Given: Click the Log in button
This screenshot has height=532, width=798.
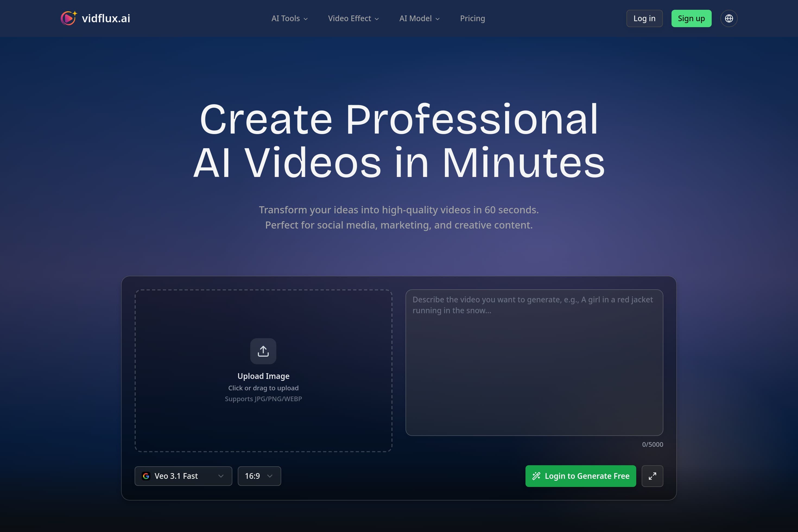Looking at the screenshot, I should click(644, 18).
